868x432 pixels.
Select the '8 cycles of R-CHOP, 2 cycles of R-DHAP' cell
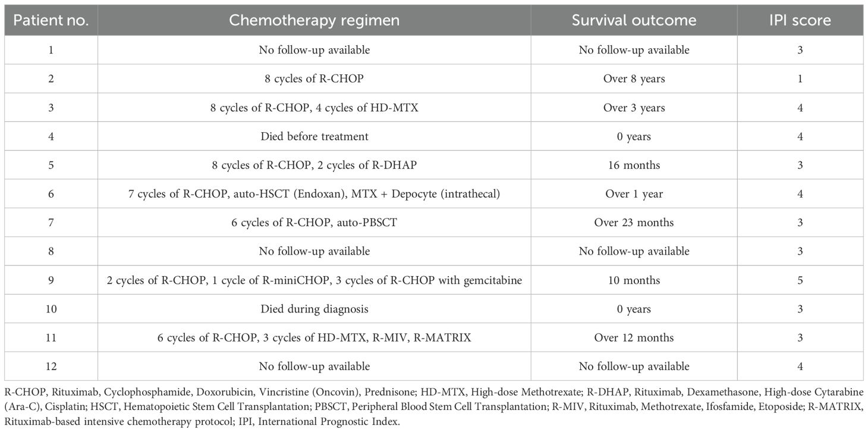point(315,165)
